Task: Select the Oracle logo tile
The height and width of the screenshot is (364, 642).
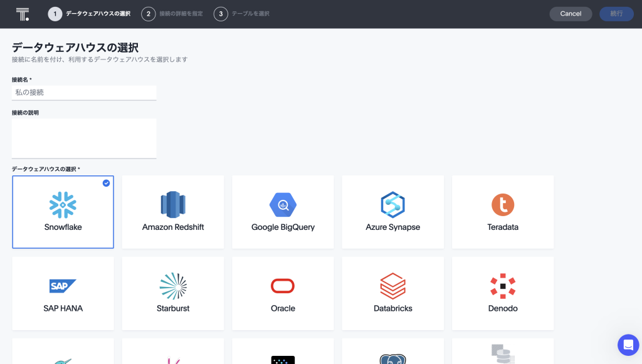Action: pos(283,286)
